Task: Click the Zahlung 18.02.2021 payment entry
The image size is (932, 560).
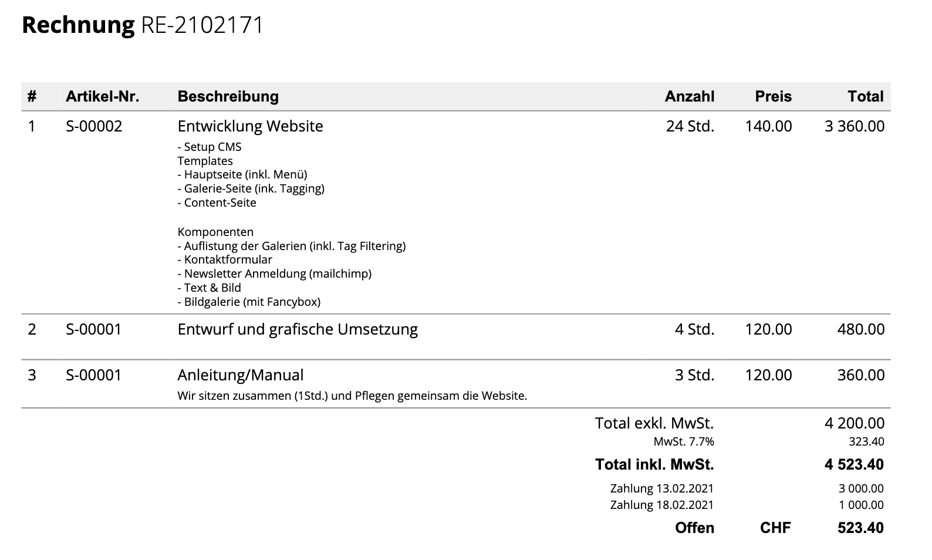Action: click(662, 505)
